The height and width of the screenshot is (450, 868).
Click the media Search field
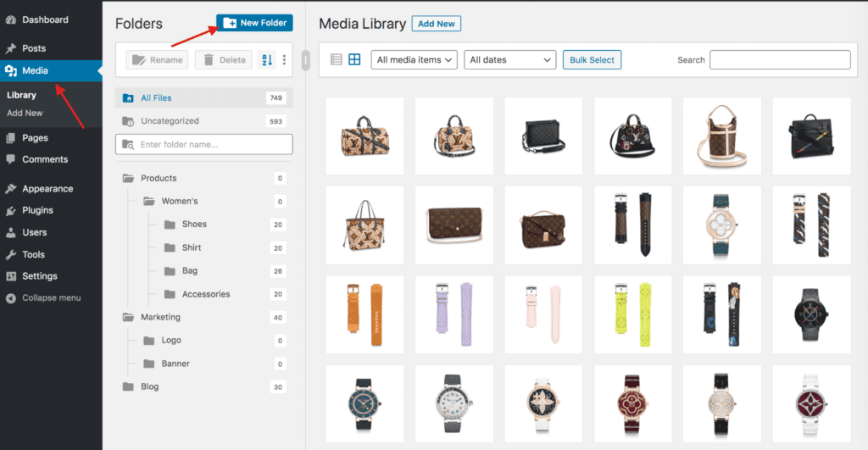780,60
